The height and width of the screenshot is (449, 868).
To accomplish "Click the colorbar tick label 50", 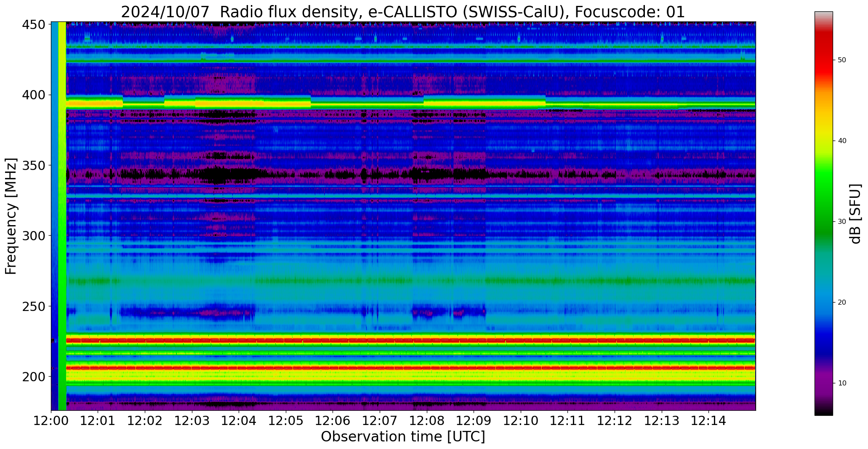I will pyautogui.click(x=842, y=60).
